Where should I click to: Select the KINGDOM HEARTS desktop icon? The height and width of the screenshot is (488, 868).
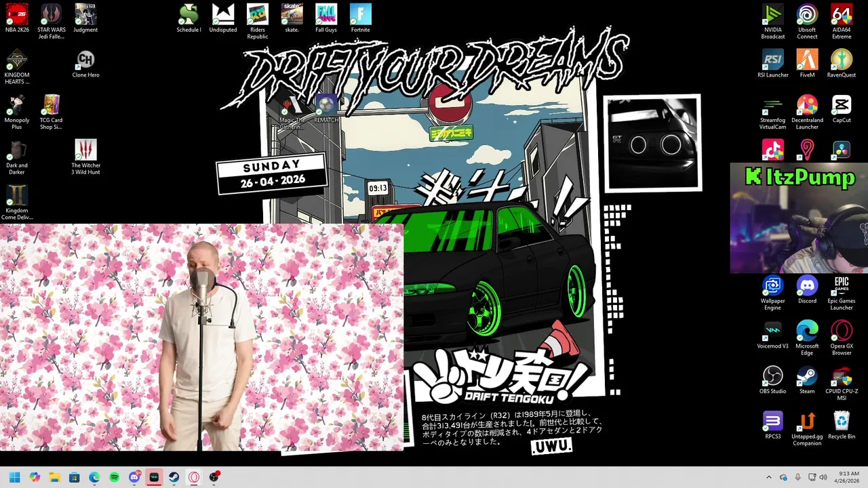point(17,67)
